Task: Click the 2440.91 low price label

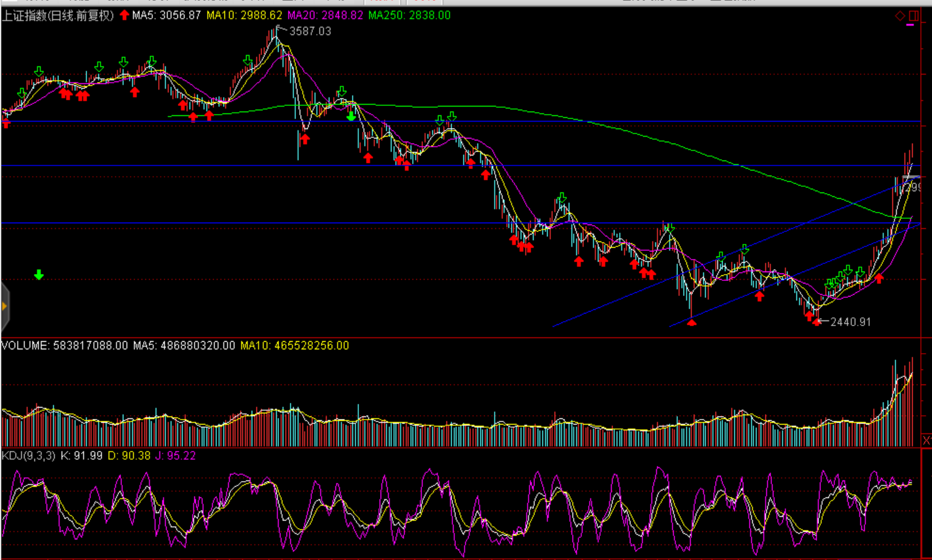Action: coord(850,322)
